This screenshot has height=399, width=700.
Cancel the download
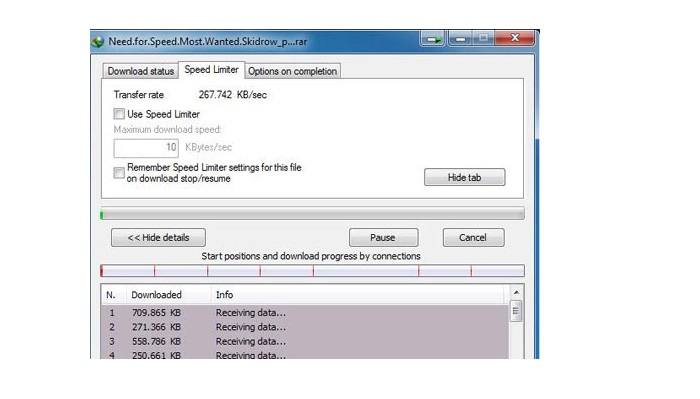(473, 237)
